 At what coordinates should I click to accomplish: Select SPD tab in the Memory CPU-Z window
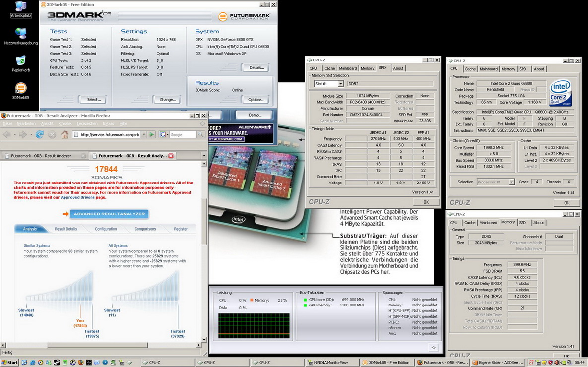point(523,223)
